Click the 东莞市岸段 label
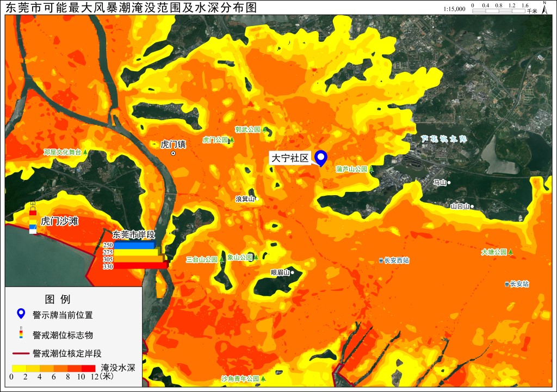 pyautogui.click(x=134, y=234)
